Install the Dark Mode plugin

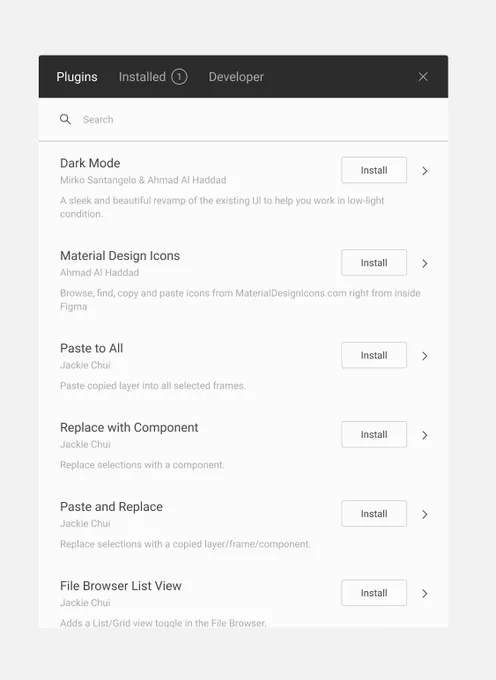374,170
